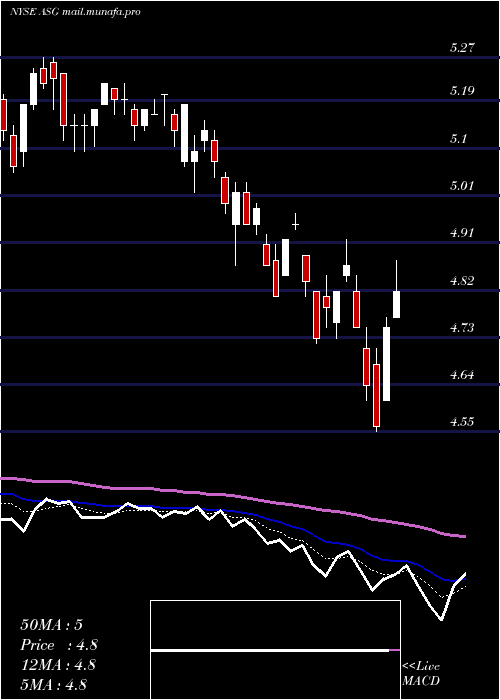500x700 pixels.
Task: Click the 5MA : 4.8 readout
Action: coord(53,684)
